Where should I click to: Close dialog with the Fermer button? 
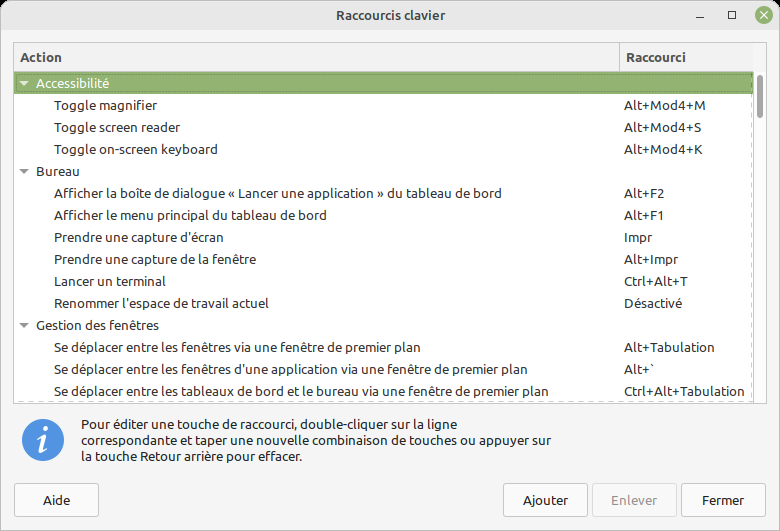(x=722, y=500)
